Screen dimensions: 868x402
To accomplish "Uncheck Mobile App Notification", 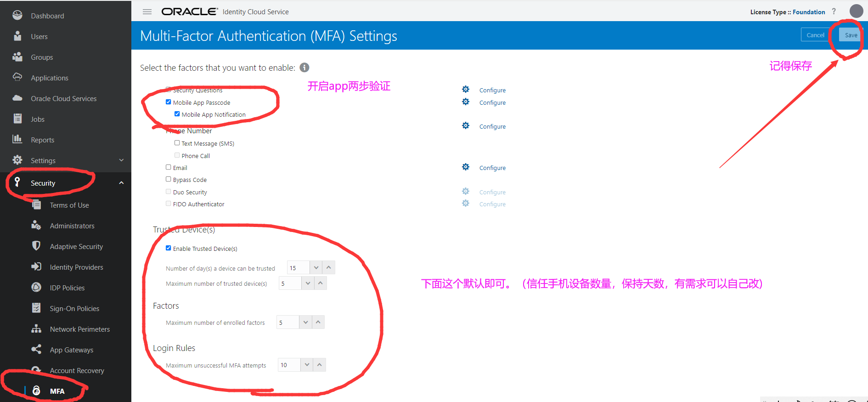I will (177, 114).
